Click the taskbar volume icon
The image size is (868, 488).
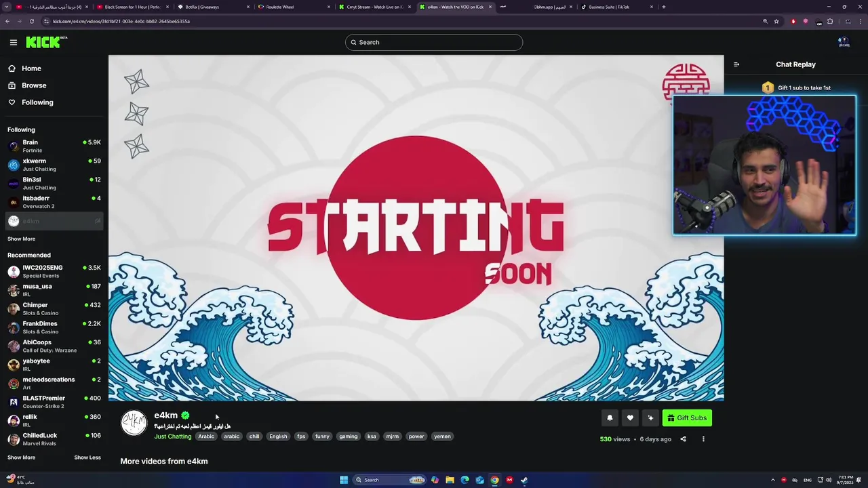pos(829,480)
